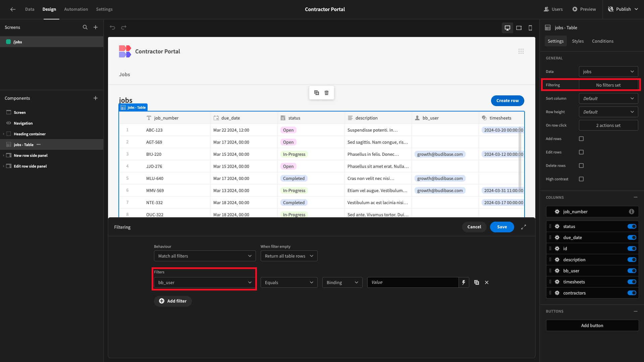Toggle the contractors column visibility

point(632,293)
